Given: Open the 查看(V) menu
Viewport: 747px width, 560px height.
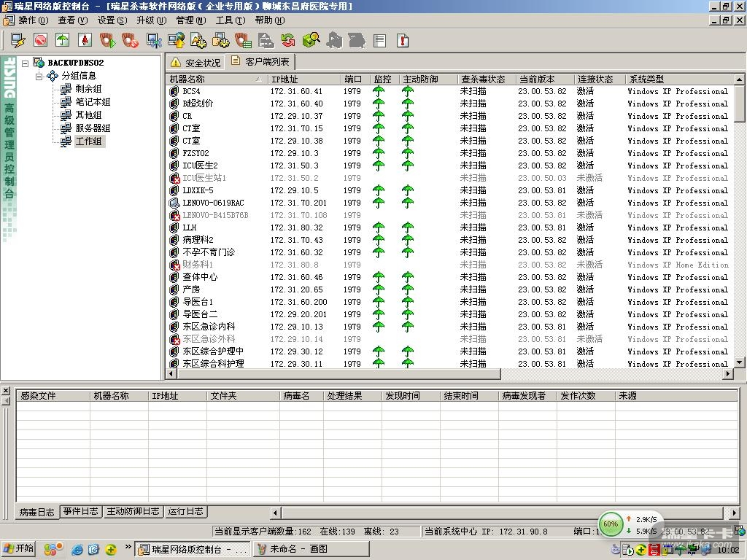Looking at the screenshot, I should (x=72, y=20).
